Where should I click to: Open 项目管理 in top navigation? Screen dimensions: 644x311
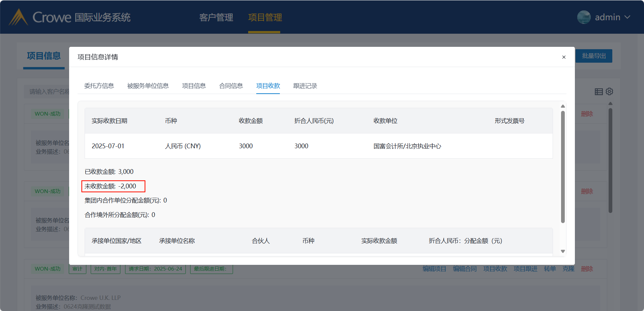[x=265, y=18]
